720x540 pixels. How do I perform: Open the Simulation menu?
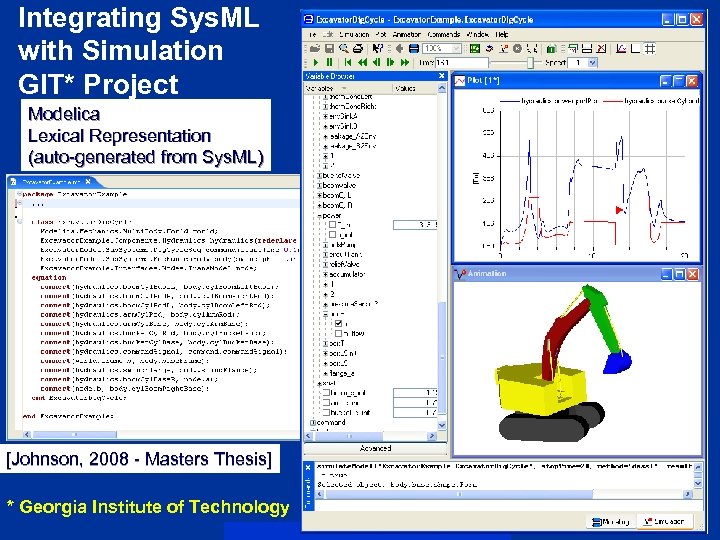(354, 34)
